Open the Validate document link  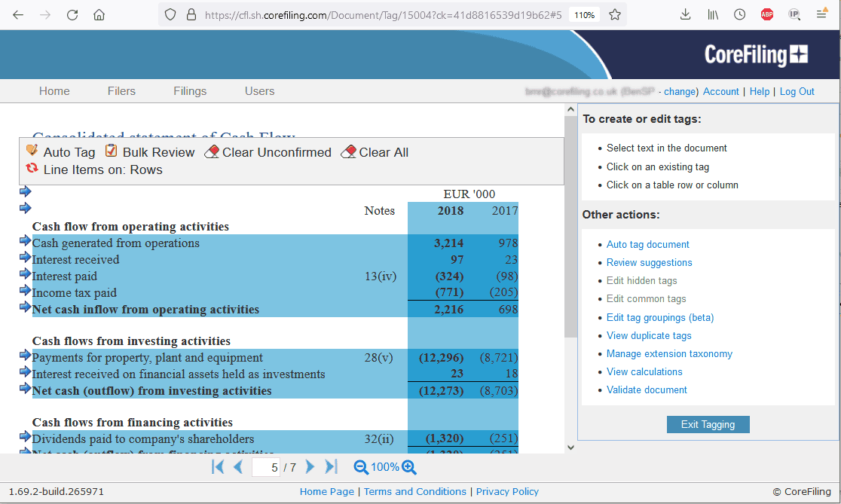pyautogui.click(x=646, y=389)
